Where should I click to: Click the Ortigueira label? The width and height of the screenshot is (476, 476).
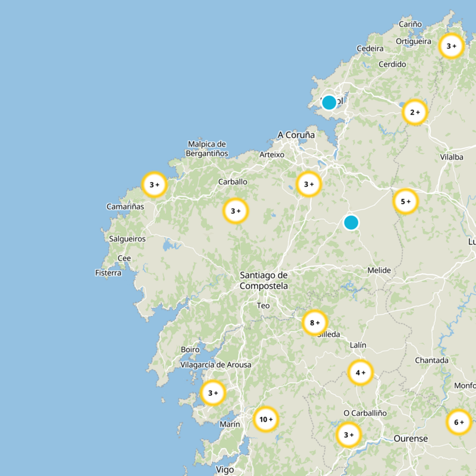pos(413,41)
